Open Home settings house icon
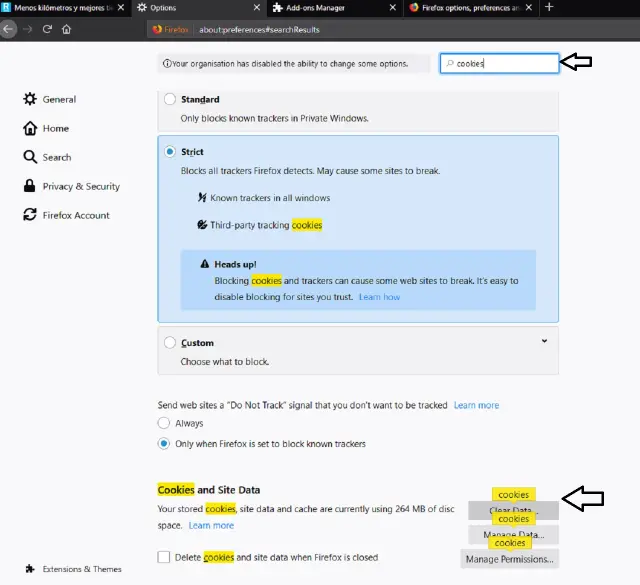The image size is (640, 585). [30, 128]
